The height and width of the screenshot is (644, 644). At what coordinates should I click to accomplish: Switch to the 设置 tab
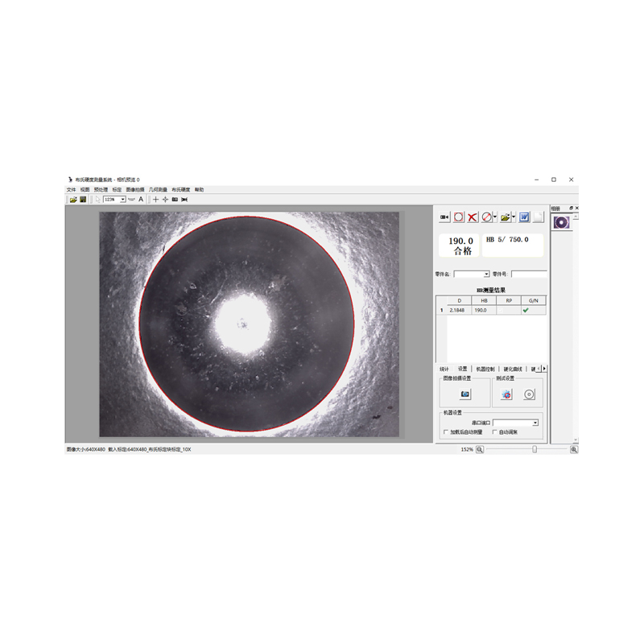coord(463,369)
